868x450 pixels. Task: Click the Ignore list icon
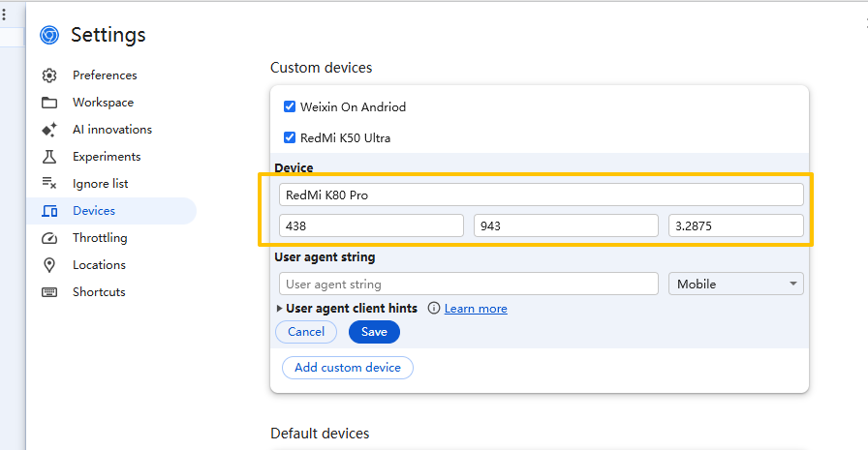49,184
